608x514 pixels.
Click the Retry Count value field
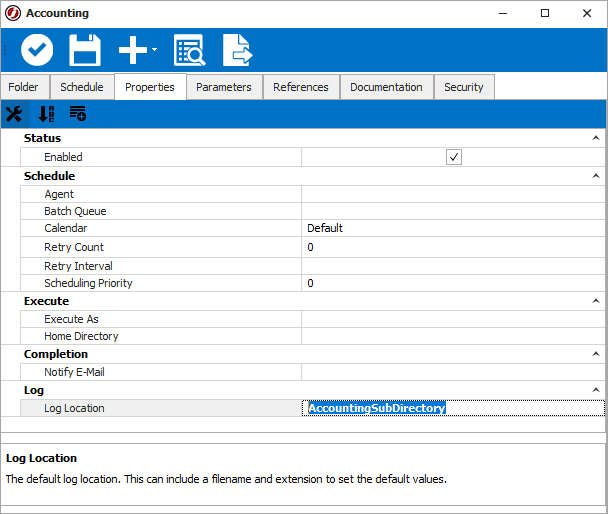coord(453,247)
